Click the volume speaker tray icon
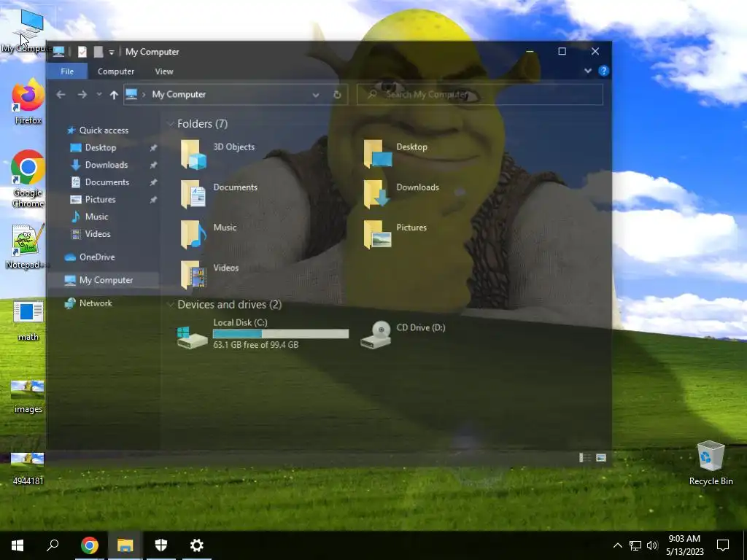 (652, 545)
